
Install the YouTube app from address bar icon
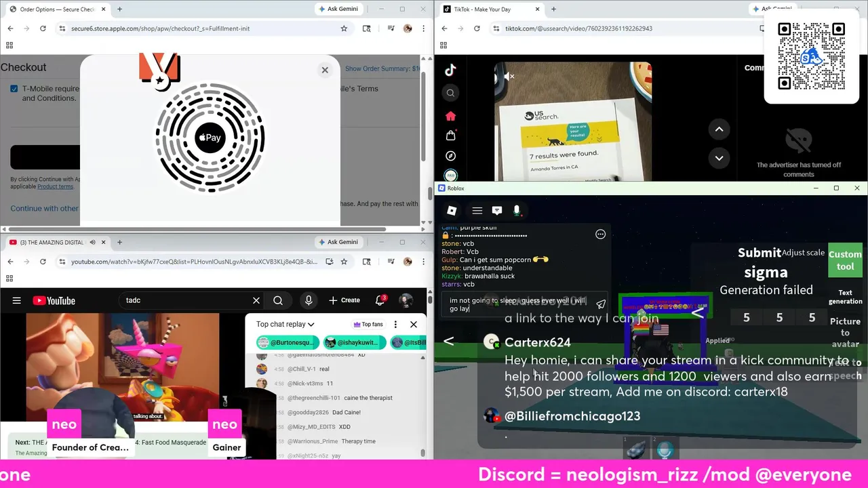tap(330, 262)
